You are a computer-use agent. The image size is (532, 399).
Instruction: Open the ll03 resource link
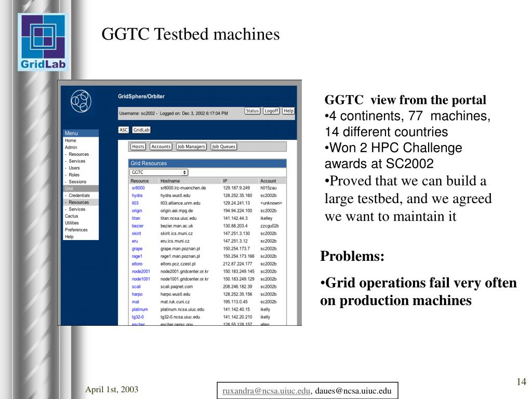point(135,203)
